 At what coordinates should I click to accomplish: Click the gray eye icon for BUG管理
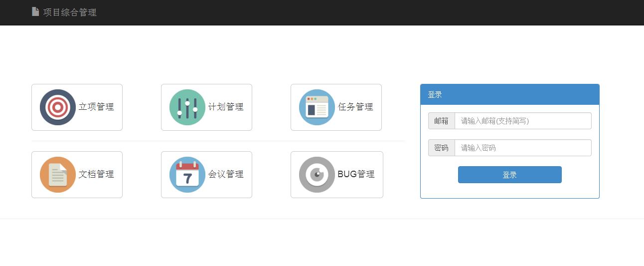pyautogui.click(x=317, y=175)
